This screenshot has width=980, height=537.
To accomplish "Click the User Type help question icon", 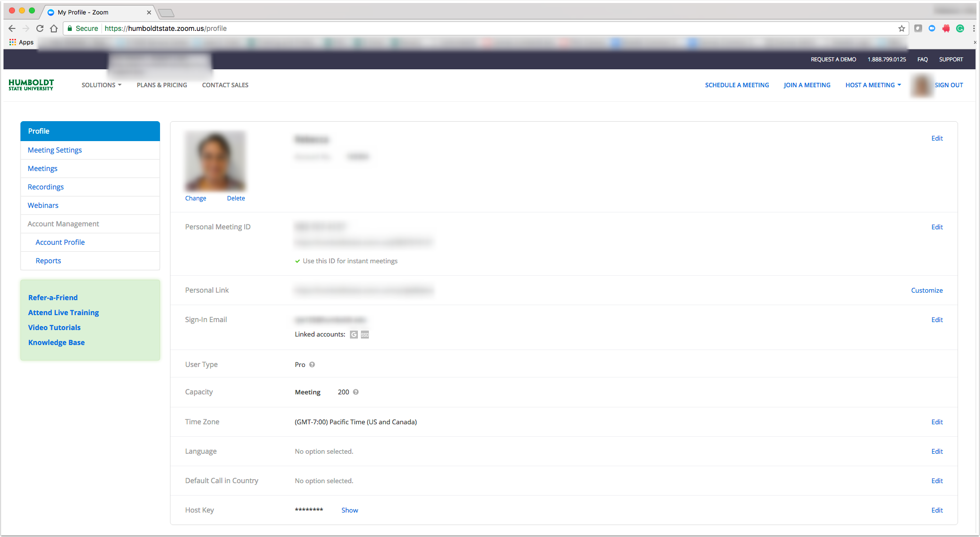I will pyautogui.click(x=312, y=364).
